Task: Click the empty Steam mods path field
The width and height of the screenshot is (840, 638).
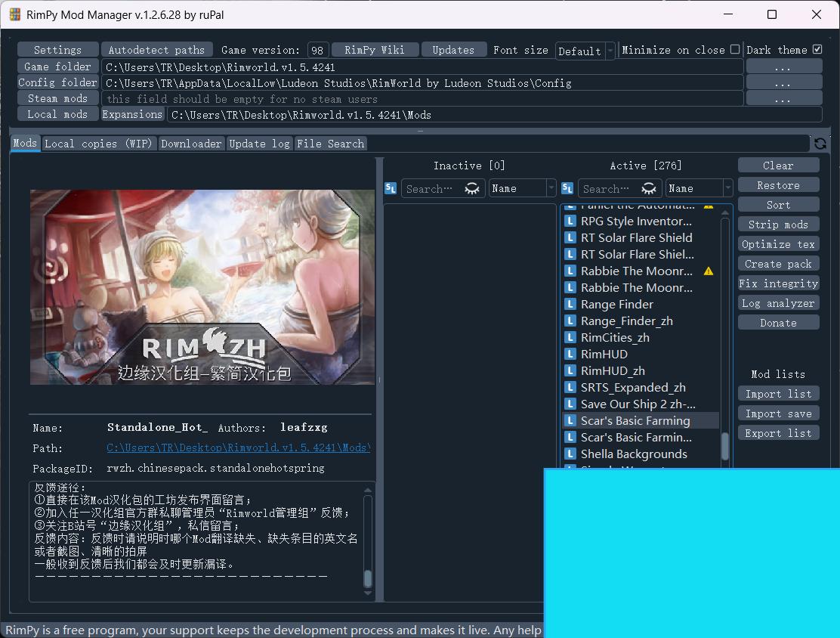Action: coord(422,99)
